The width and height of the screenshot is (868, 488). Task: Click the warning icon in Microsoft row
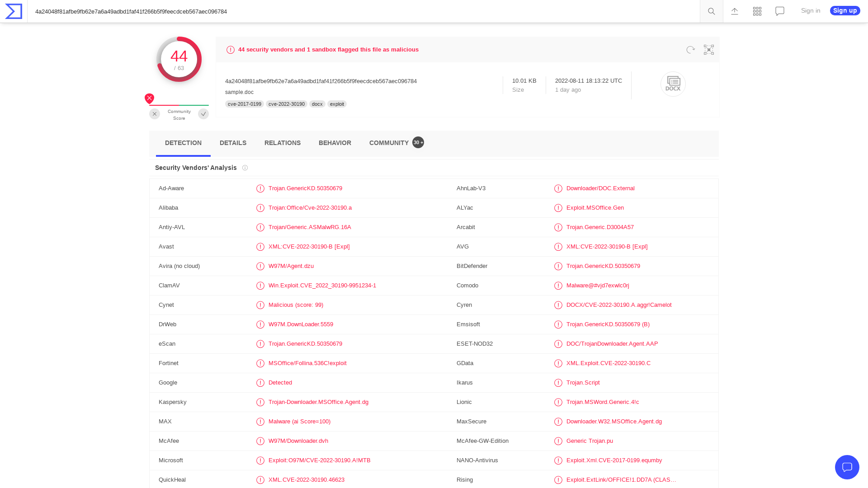click(260, 460)
